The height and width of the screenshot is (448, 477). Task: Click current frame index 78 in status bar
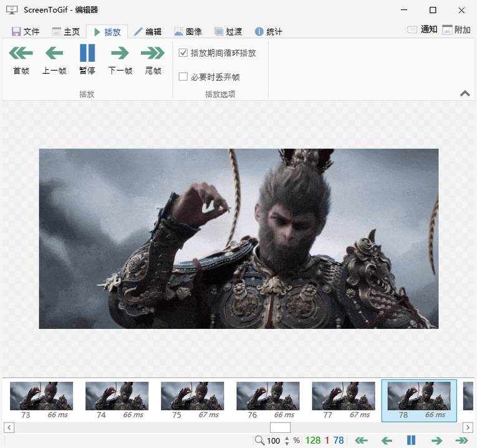point(339,441)
